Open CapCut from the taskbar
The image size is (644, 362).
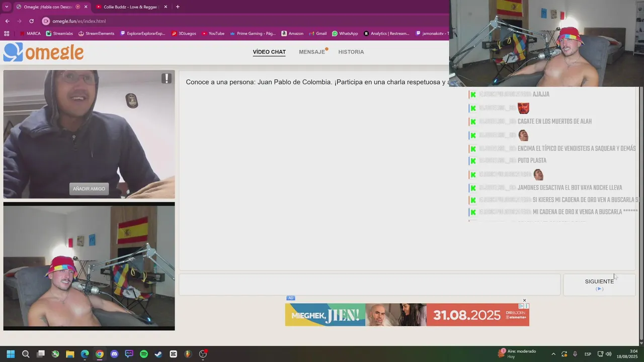coord(174,354)
